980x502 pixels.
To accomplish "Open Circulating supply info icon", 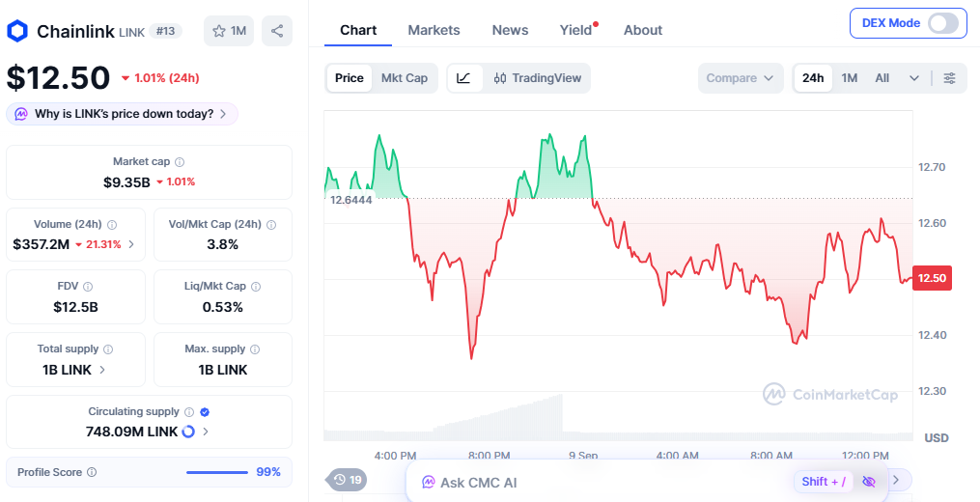I will pos(189,412).
